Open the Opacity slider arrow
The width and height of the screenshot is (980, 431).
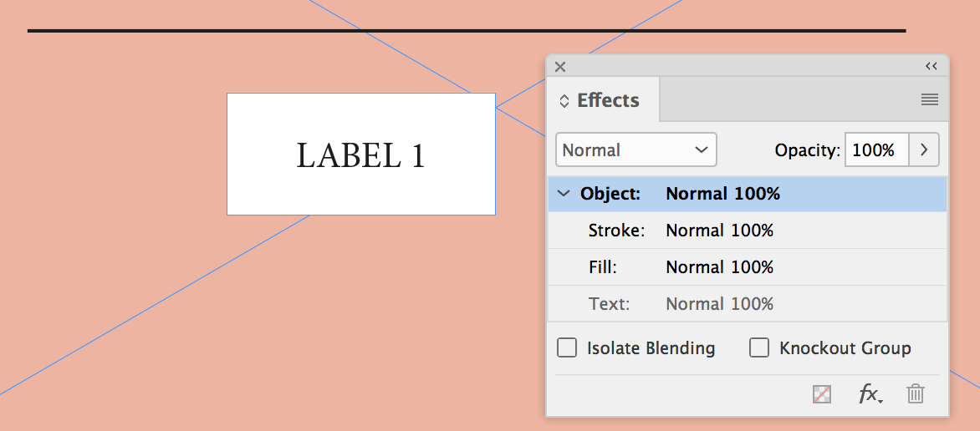tap(924, 150)
